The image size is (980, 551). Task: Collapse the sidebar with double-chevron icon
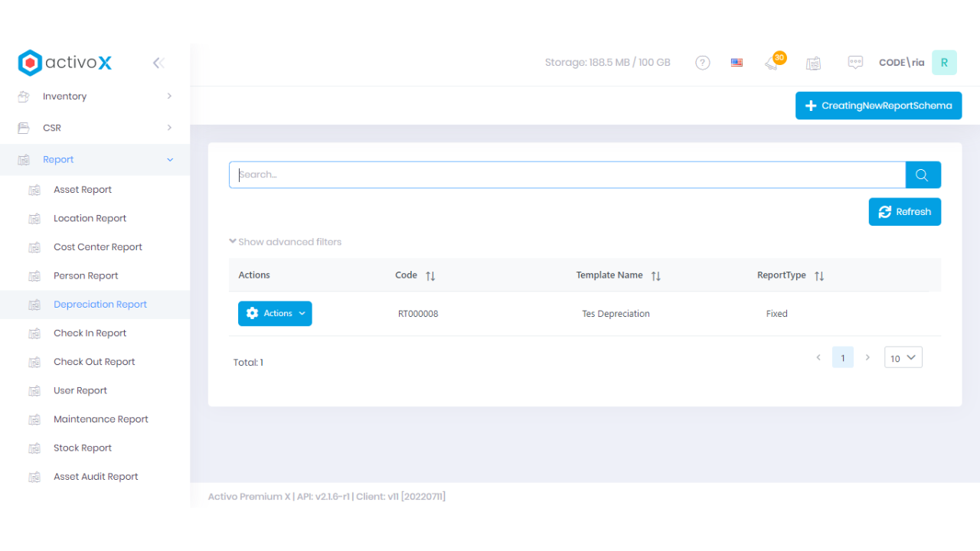tap(158, 63)
